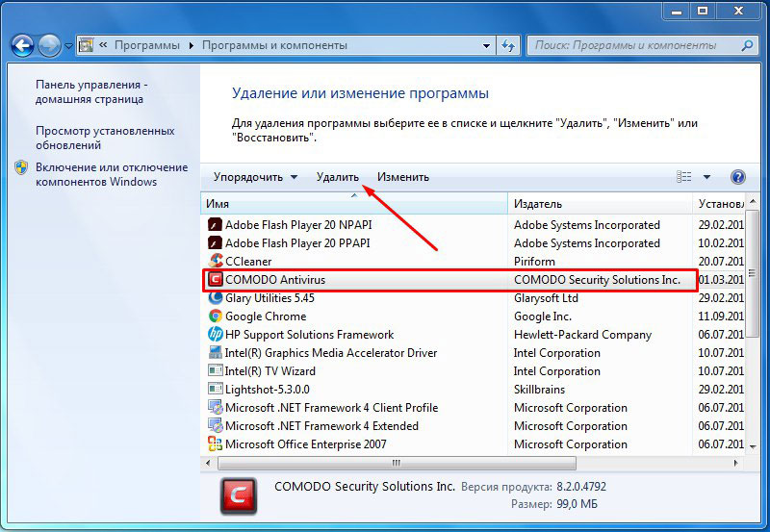770x532 pixels.
Task: Select the Google Chrome icon in list
Action: click(216, 317)
